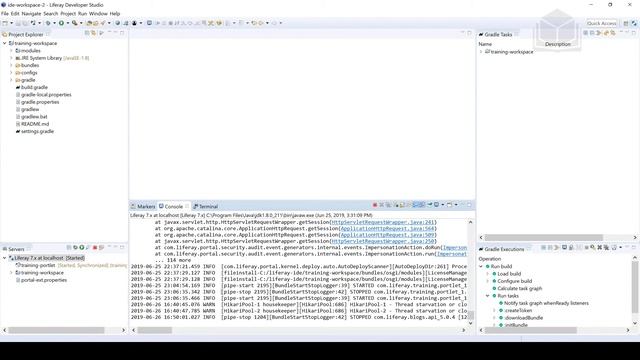Open ApplicationHttpRequest.java:564 link
The width and height of the screenshot is (640, 360).
pos(387,229)
